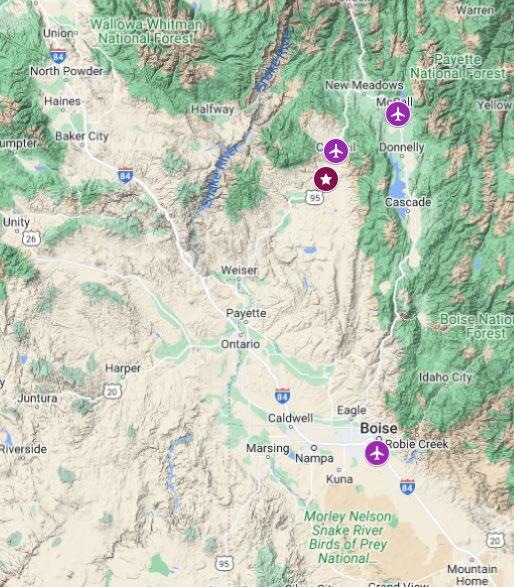Open the airplane marker at Boise
This screenshot has width=514, height=587.
(377, 453)
